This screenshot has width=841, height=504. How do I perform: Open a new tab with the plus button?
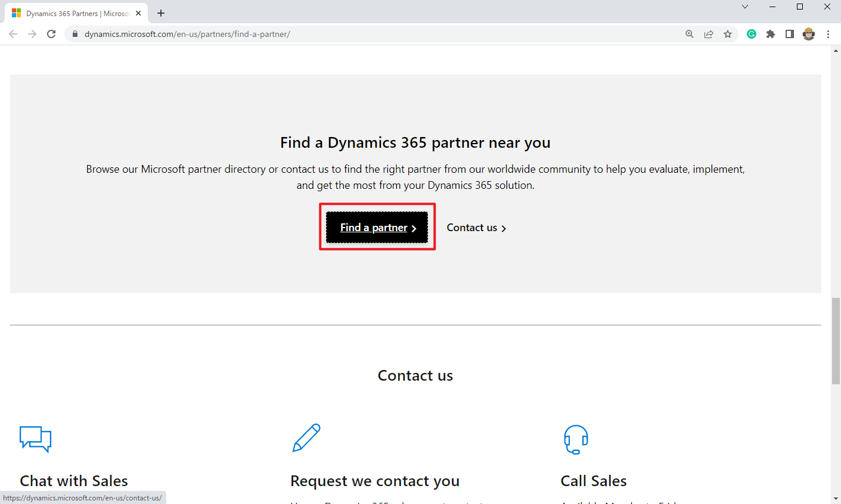160,13
